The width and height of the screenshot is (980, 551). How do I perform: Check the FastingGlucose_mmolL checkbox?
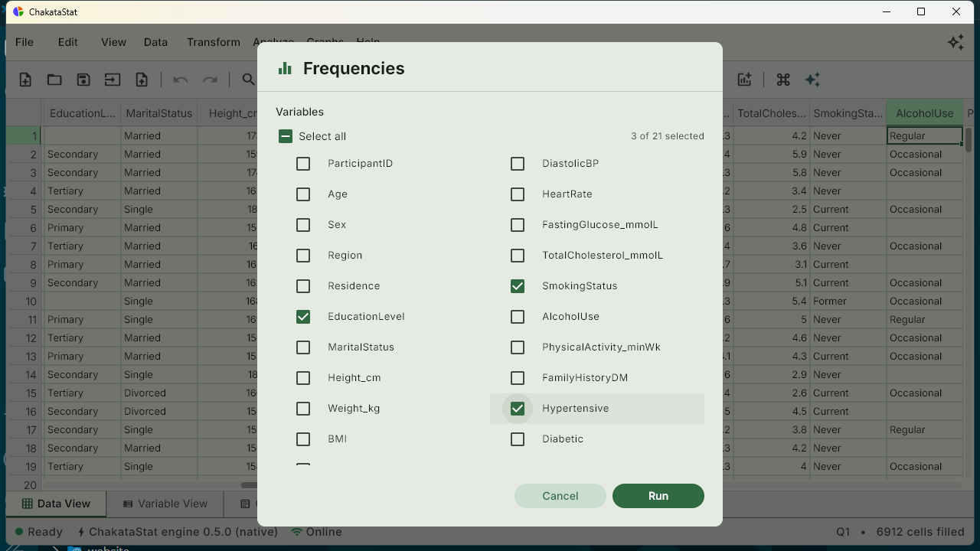pyautogui.click(x=518, y=224)
